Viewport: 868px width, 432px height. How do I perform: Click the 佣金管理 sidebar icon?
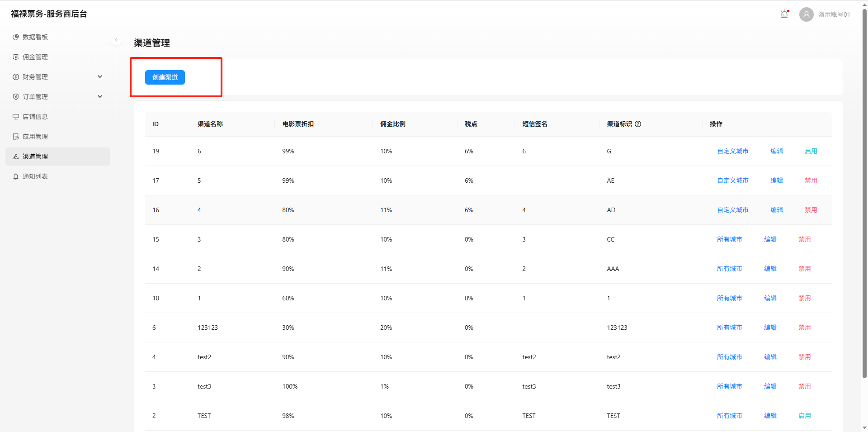tap(16, 57)
